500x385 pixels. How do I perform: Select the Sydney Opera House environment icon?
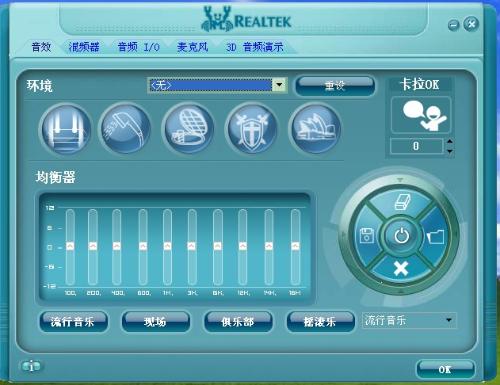click(x=315, y=128)
